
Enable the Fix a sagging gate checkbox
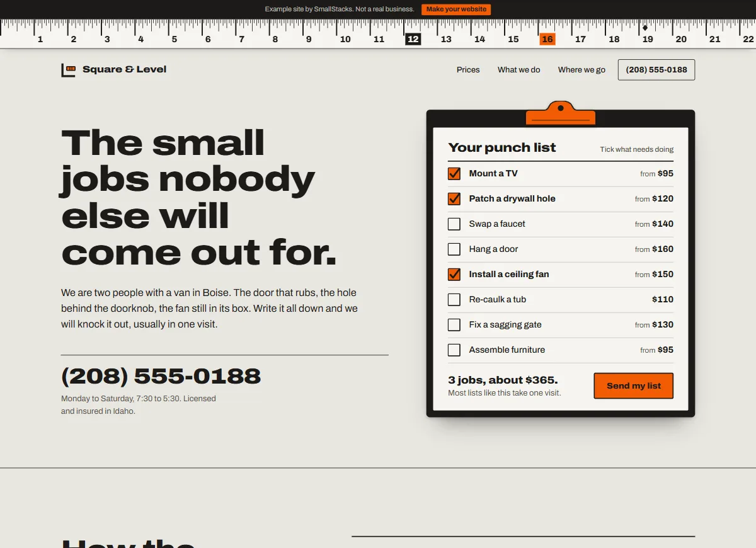pos(454,325)
